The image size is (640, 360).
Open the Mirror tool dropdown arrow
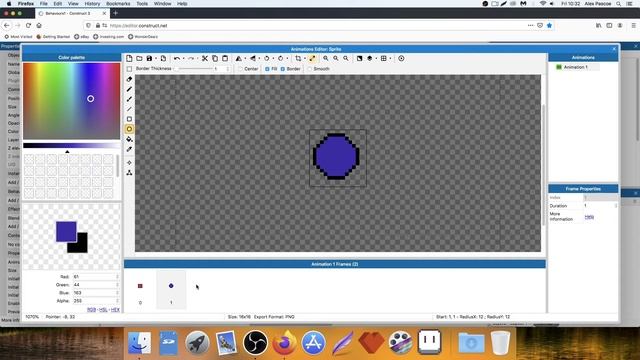click(x=245, y=59)
